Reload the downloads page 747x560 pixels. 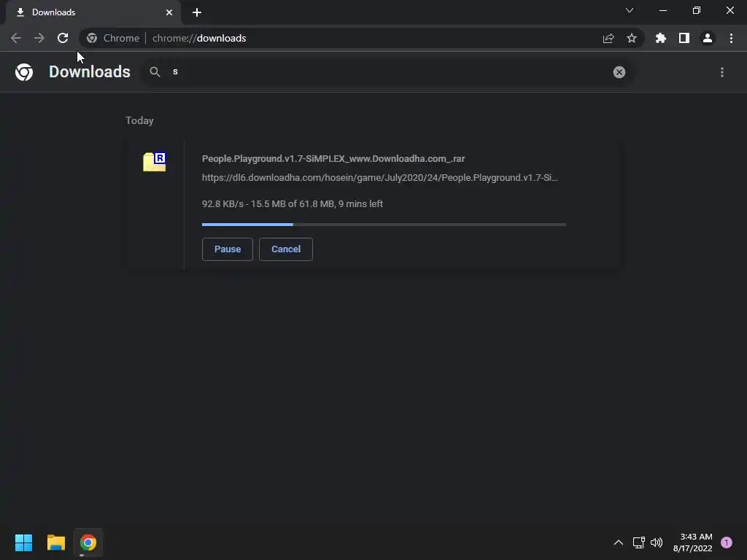(x=63, y=38)
